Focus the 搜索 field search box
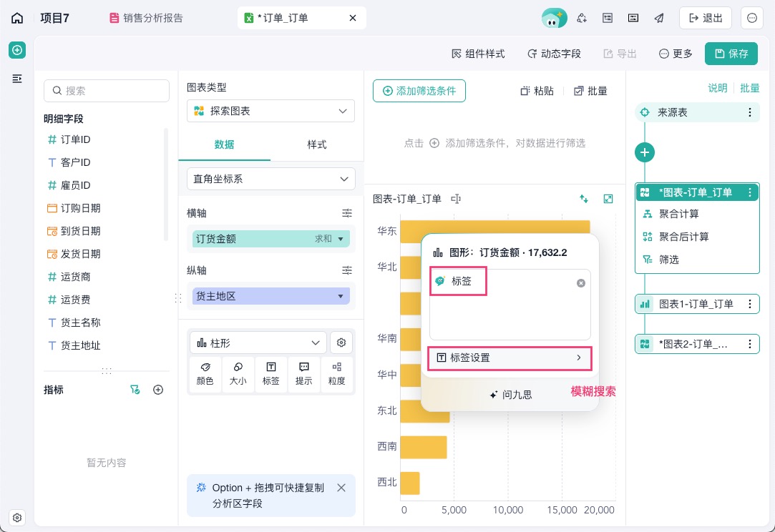775x532 pixels. [x=106, y=91]
